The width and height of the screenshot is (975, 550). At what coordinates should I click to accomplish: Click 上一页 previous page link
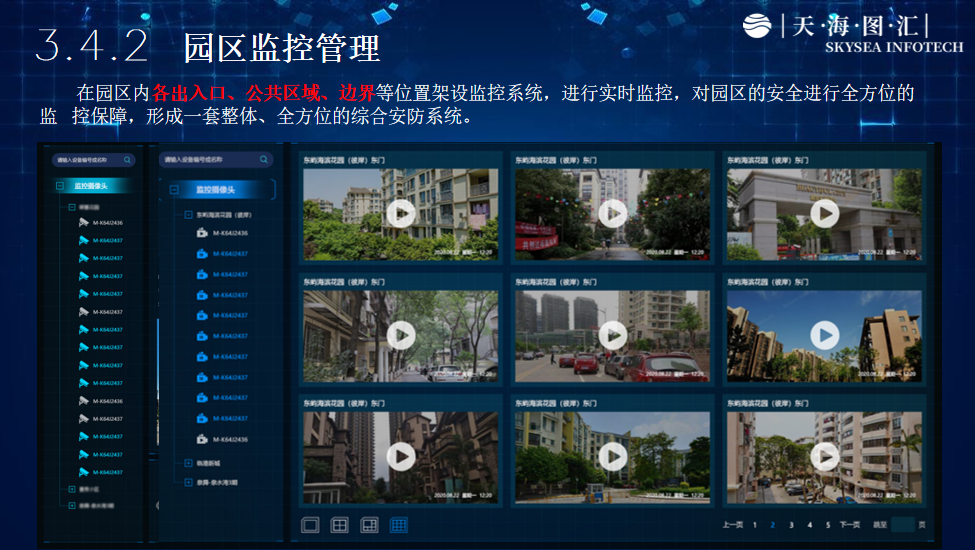732,525
